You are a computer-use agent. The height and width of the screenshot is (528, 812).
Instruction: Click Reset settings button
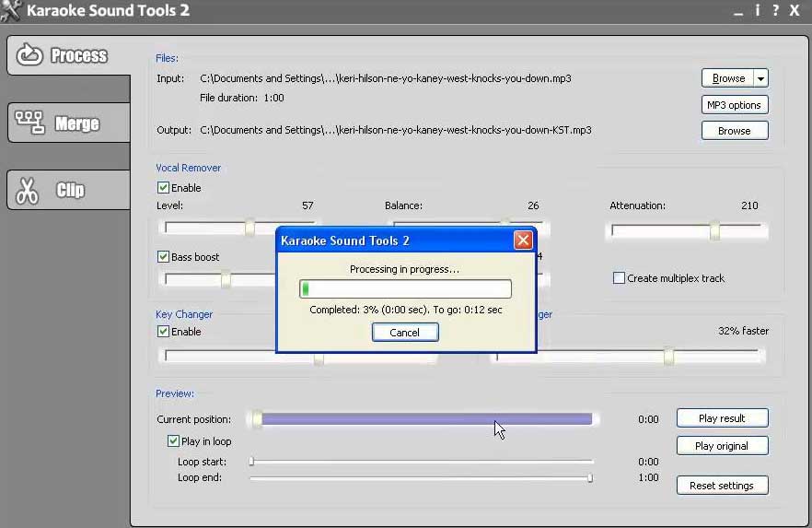(x=722, y=486)
